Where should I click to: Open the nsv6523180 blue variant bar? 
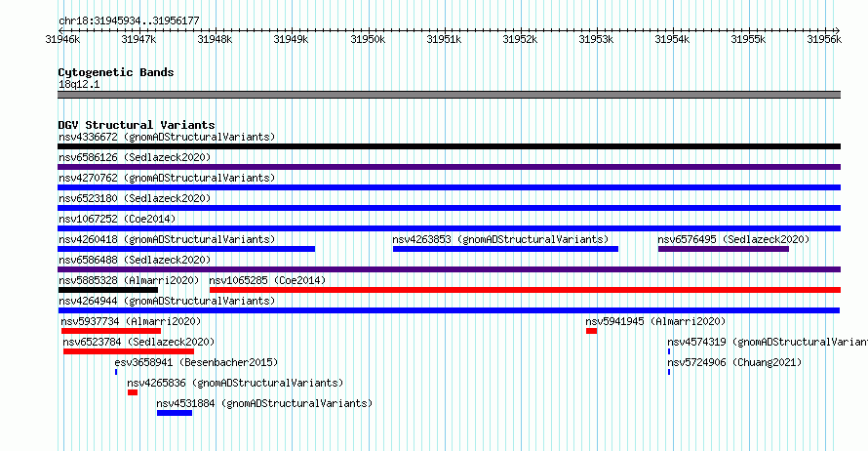pyautogui.click(x=449, y=208)
